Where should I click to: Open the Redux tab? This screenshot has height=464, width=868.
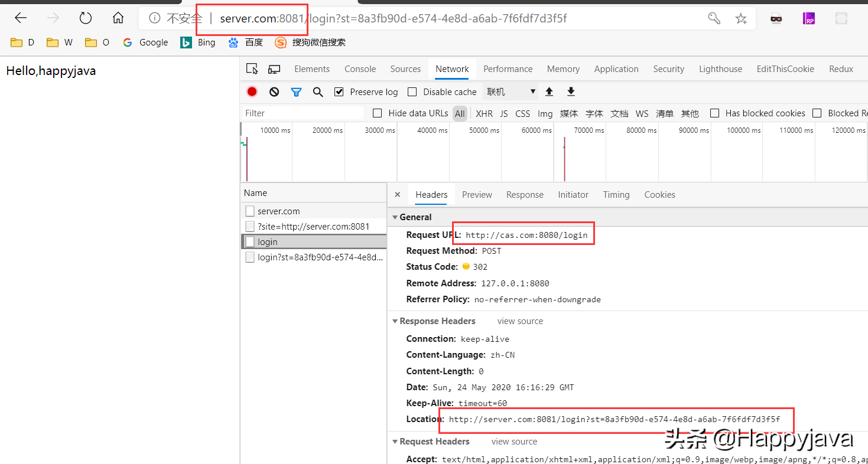[841, 69]
